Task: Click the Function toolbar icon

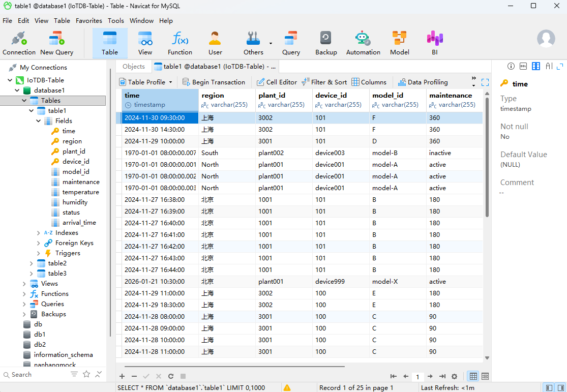Action: pos(180,43)
